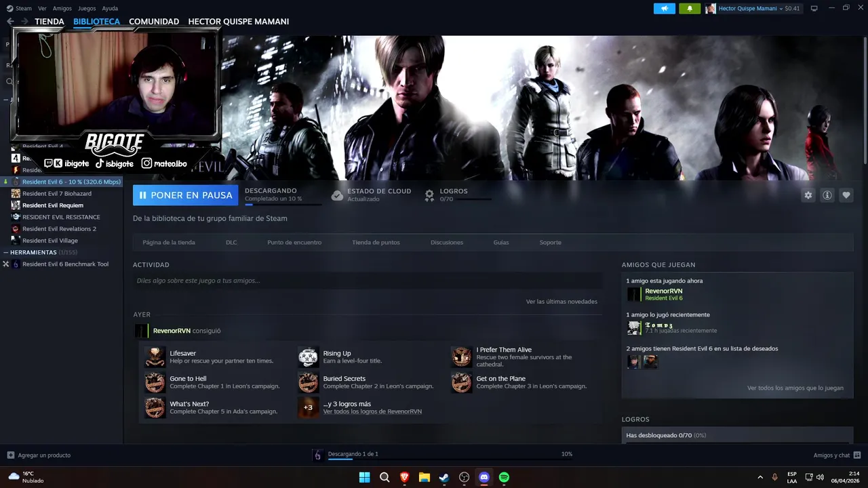The height and width of the screenshot is (488, 868).
Task: Click the taskbar search icon
Action: point(384,477)
